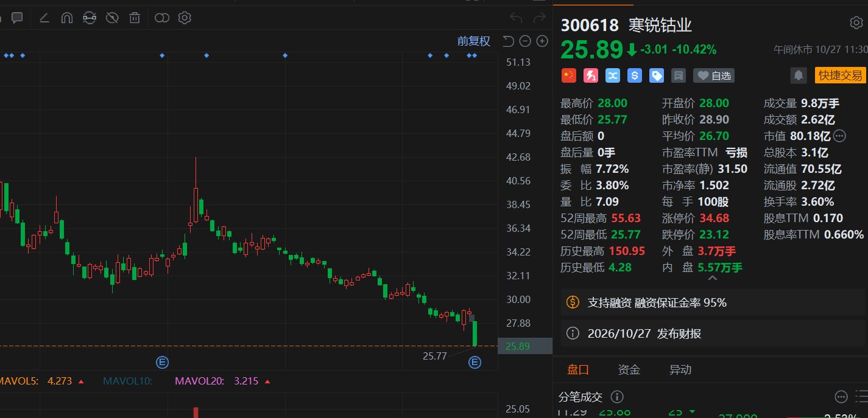Click the blue dollar sign icon
868x418 pixels.
click(635, 75)
